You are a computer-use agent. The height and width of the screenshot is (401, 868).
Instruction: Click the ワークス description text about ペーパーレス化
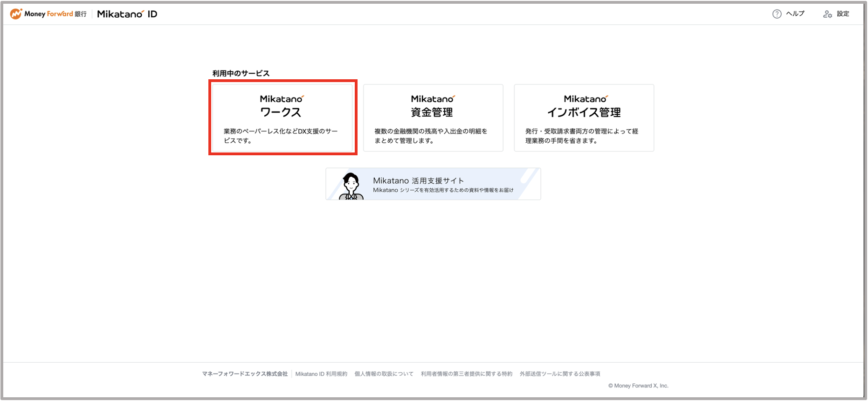[281, 136]
